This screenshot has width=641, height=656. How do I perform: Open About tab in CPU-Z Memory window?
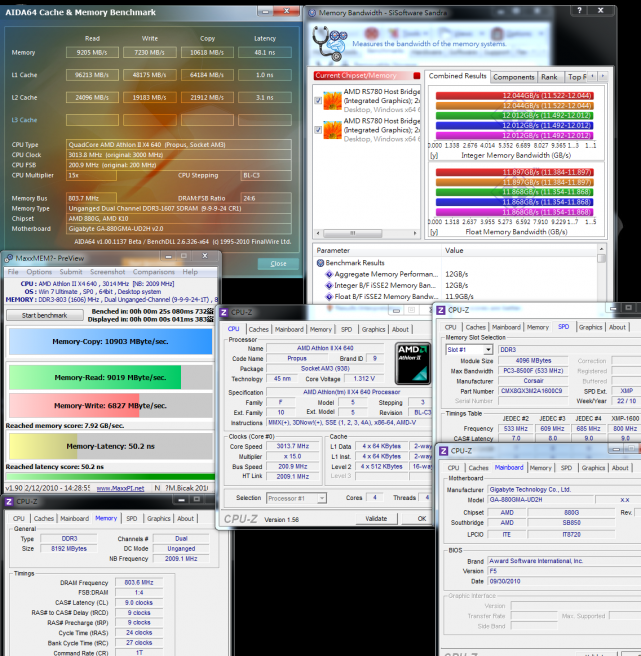point(185,519)
